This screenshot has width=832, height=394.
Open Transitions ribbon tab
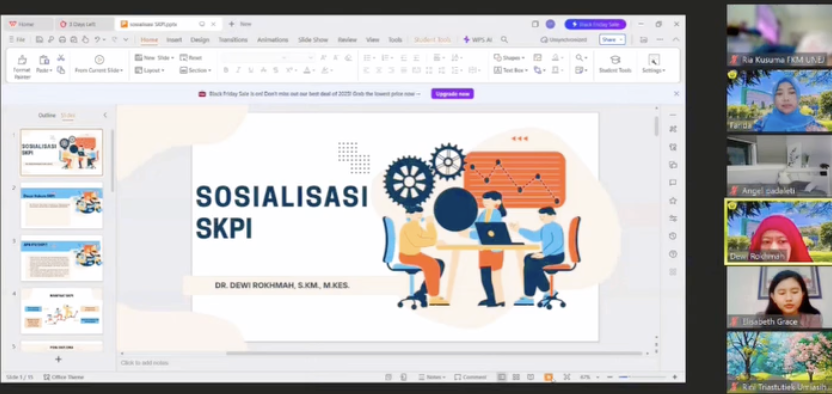(x=233, y=40)
